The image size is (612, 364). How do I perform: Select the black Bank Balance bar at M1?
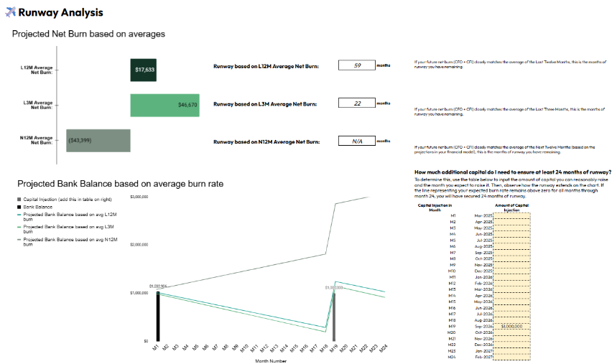coord(158,317)
